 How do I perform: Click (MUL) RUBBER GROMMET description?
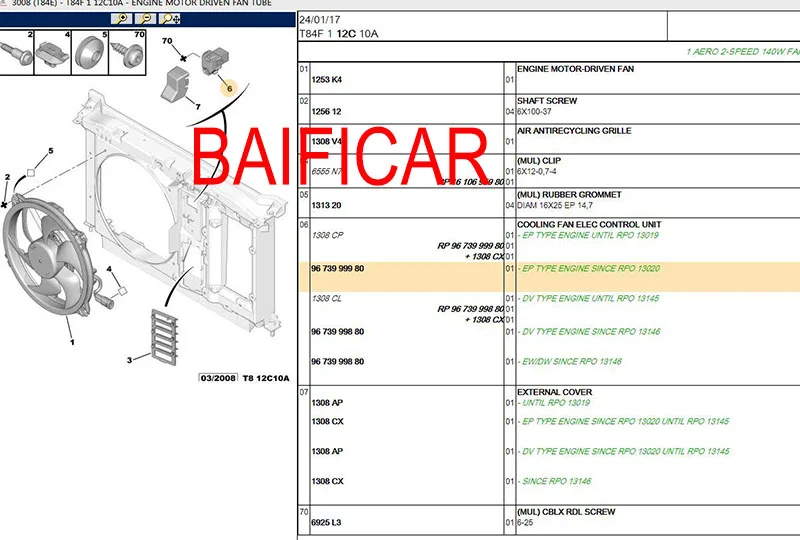(569, 194)
